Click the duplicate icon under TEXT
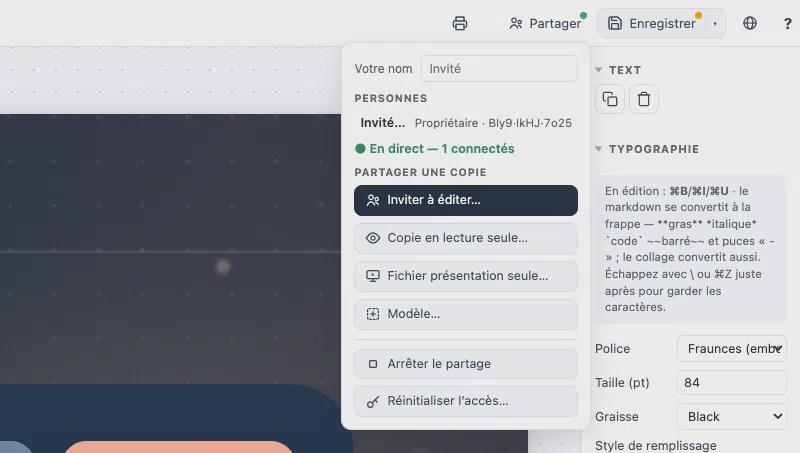Viewport: 800px width, 453px height. pos(610,99)
